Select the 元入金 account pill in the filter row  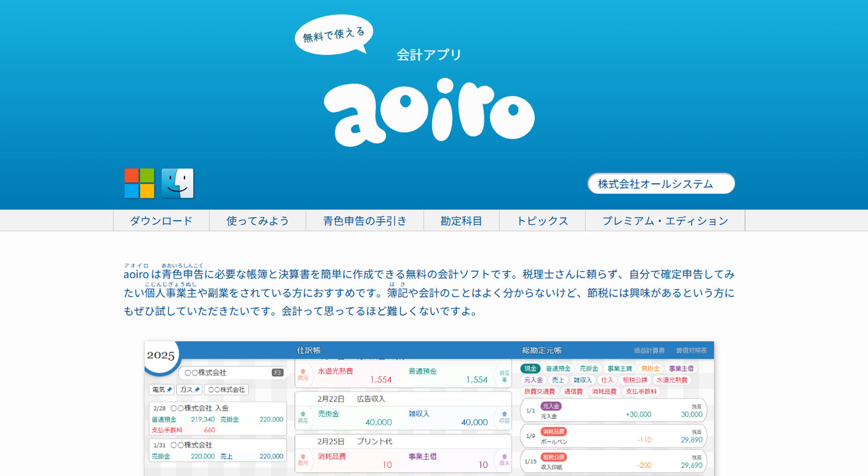click(x=533, y=380)
